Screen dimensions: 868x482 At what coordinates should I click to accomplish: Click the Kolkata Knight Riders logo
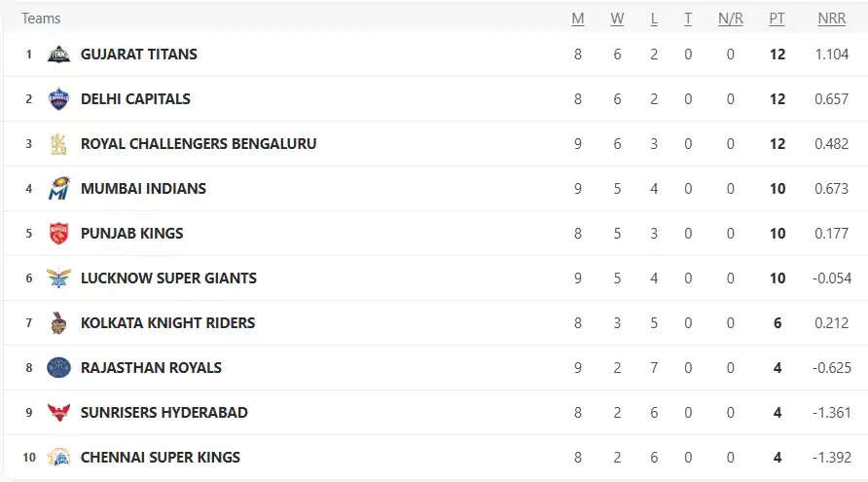tap(58, 323)
